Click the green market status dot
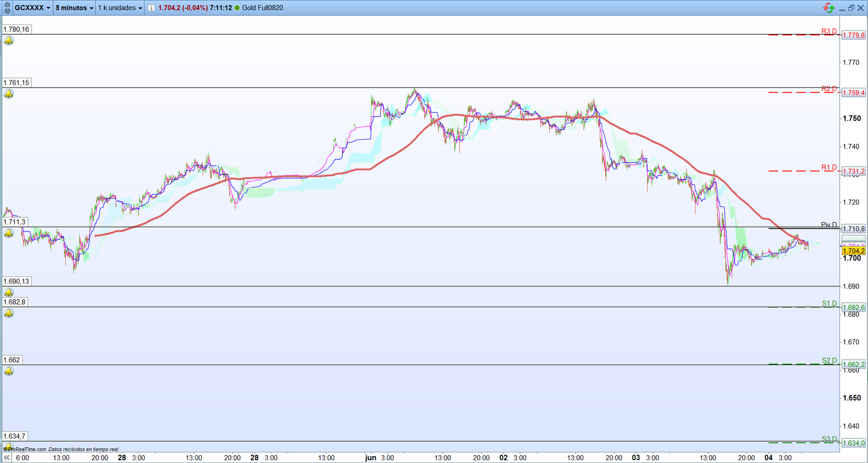Screen dimensions: 868x463 [x=237, y=8]
